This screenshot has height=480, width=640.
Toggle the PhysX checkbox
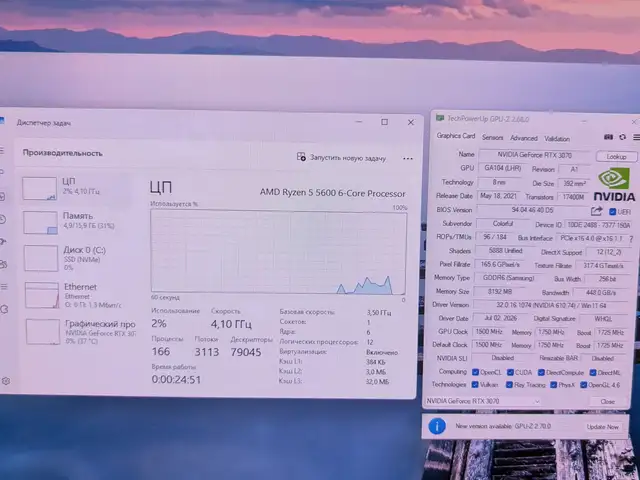(553, 385)
